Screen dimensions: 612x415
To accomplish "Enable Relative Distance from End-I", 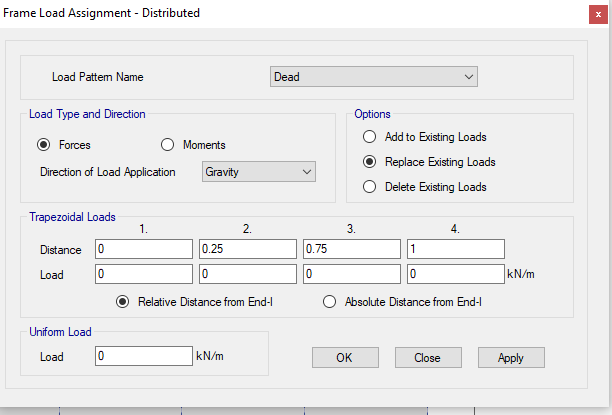I will coord(124,301).
